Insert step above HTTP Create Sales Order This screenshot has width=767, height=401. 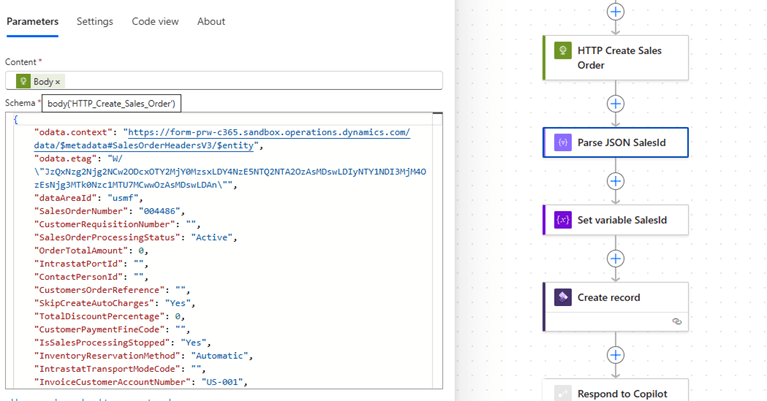(x=616, y=11)
